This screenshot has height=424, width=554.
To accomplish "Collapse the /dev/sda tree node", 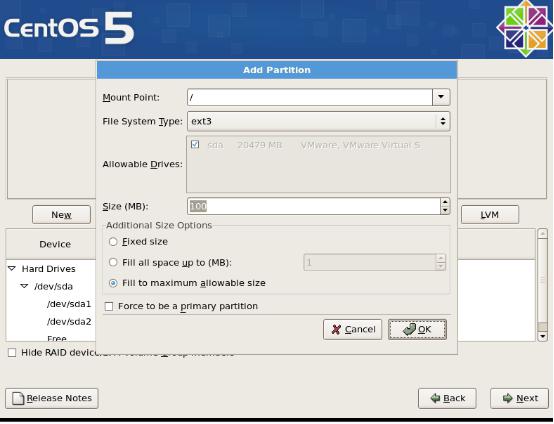I will (x=24, y=286).
